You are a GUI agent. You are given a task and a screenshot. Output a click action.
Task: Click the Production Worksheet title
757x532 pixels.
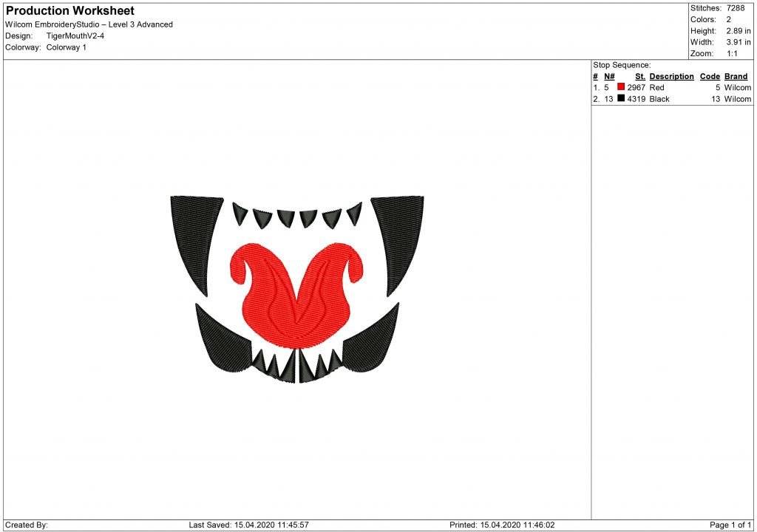point(69,10)
